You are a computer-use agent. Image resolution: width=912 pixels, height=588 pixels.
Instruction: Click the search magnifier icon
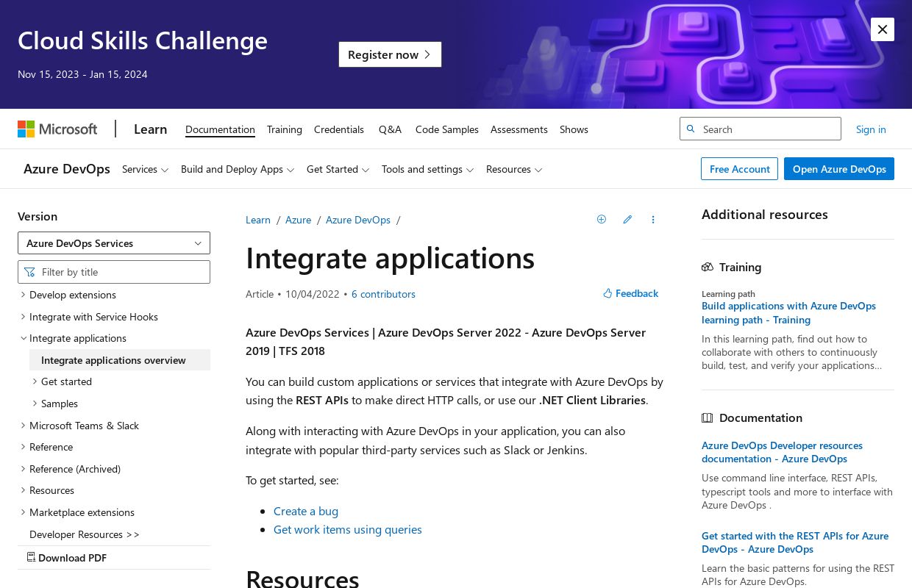tap(691, 129)
